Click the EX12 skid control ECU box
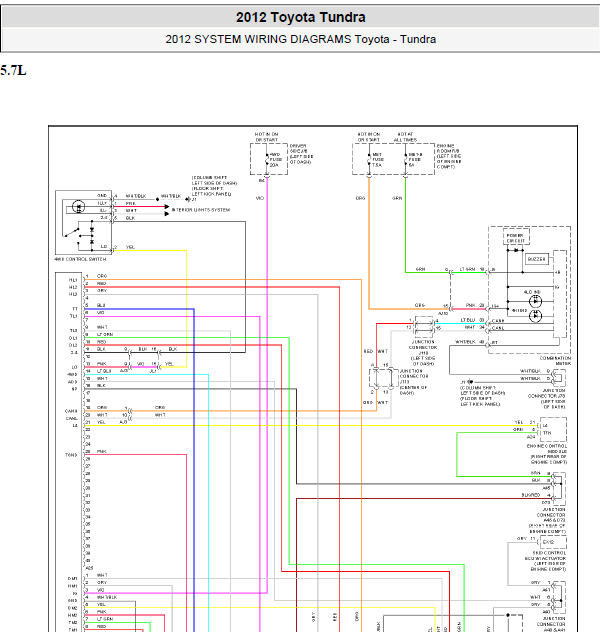Screen dimensions: 600x632 coord(552,542)
